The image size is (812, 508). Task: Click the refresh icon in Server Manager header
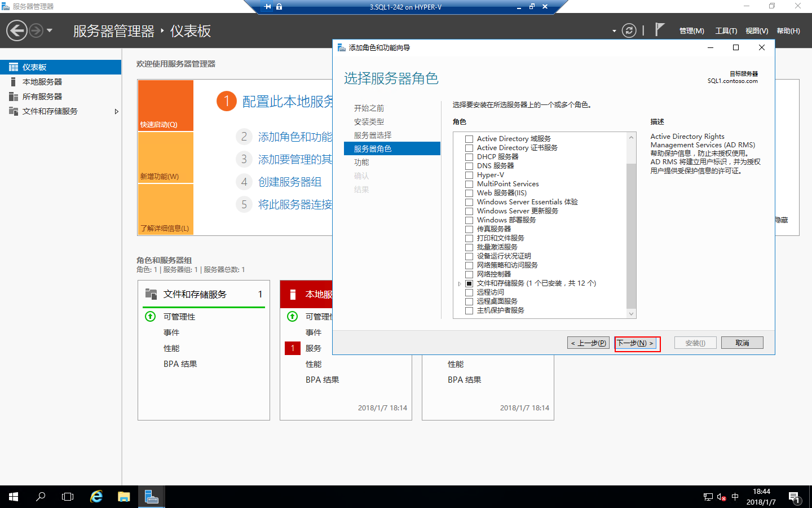tap(629, 30)
